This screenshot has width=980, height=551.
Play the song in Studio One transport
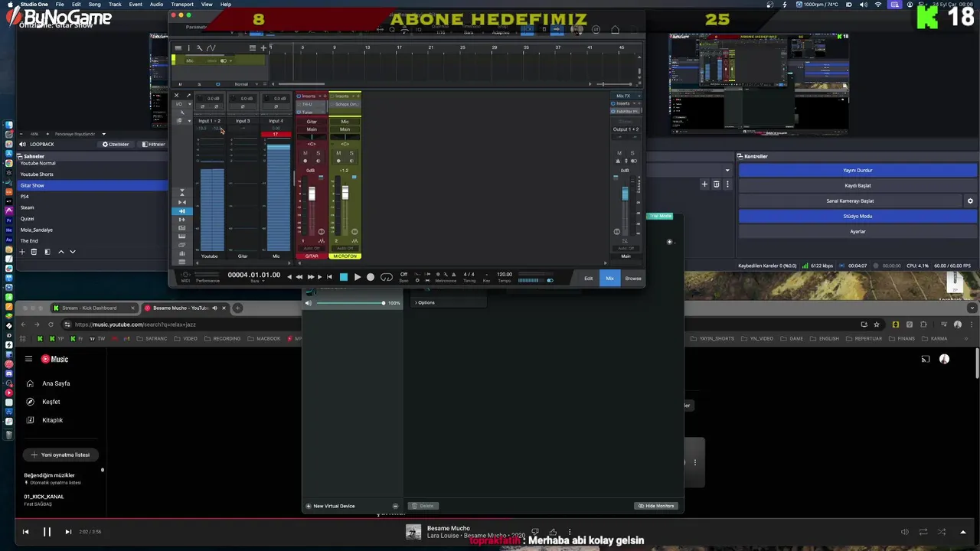pyautogui.click(x=357, y=277)
